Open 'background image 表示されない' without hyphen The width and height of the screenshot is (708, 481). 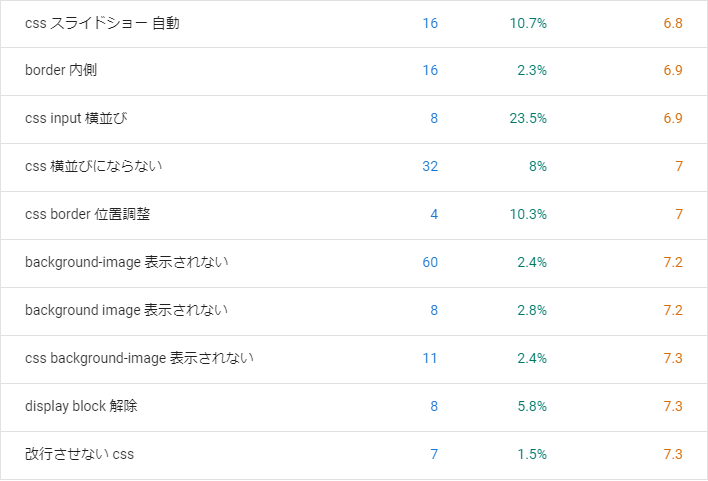tap(354, 311)
